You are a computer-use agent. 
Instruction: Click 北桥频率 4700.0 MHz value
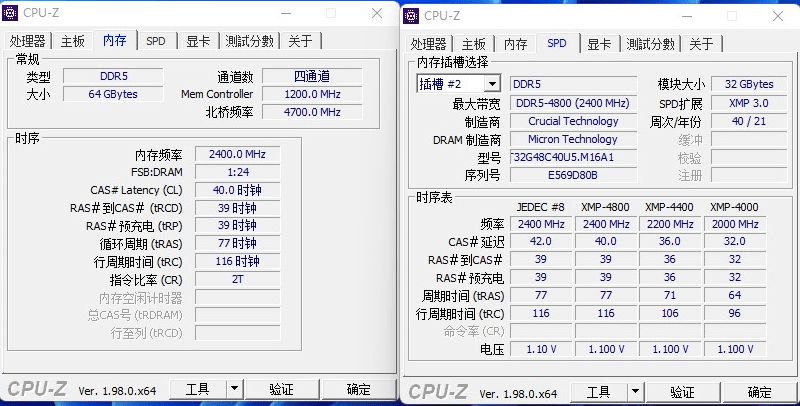click(x=312, y=112)
